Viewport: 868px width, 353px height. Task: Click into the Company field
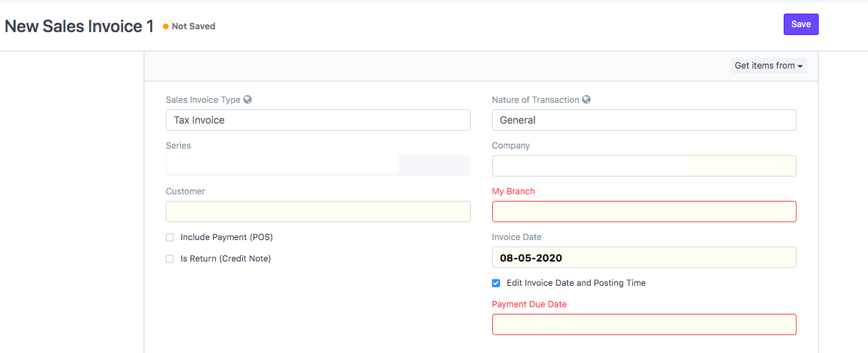point(644,166)
